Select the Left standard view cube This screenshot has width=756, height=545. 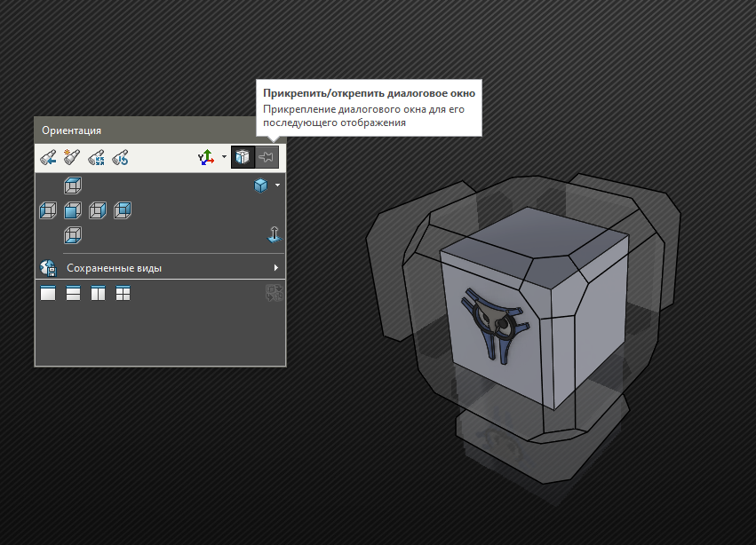[x=48, y=210]
